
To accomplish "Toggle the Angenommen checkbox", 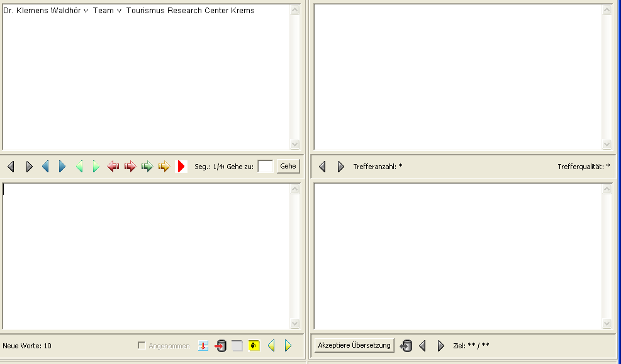I will (x=142, y=346).
